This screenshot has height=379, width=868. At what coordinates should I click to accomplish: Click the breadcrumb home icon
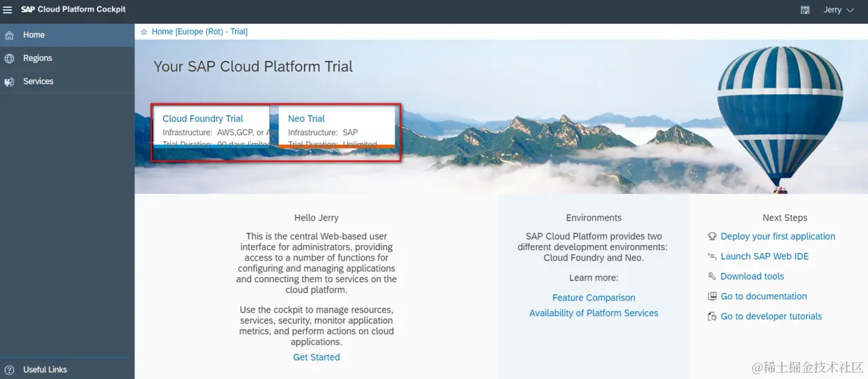coord(144,32)
